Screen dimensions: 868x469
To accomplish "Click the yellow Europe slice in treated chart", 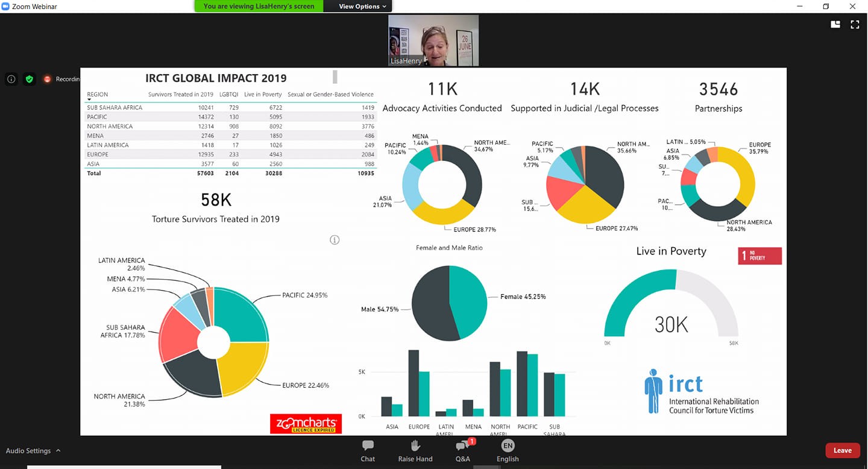I will point(243,368).
